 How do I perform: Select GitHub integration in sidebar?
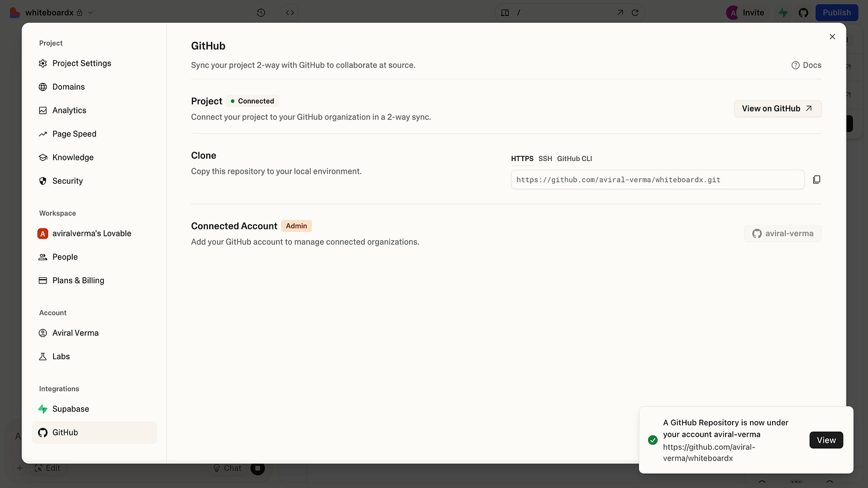(94, 433)
